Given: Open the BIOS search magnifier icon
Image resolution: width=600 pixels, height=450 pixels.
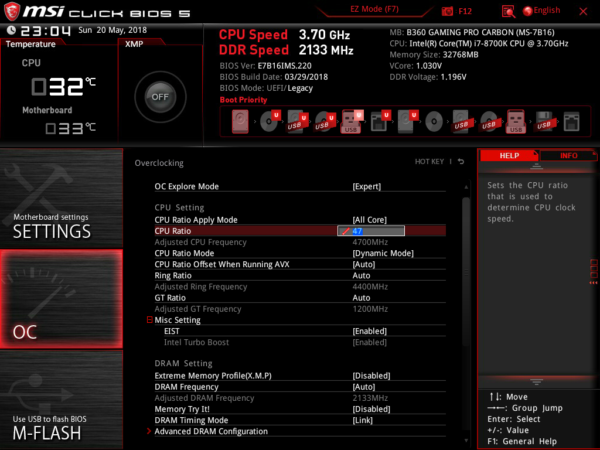Looking at the screenshot, I should (508, 11).
